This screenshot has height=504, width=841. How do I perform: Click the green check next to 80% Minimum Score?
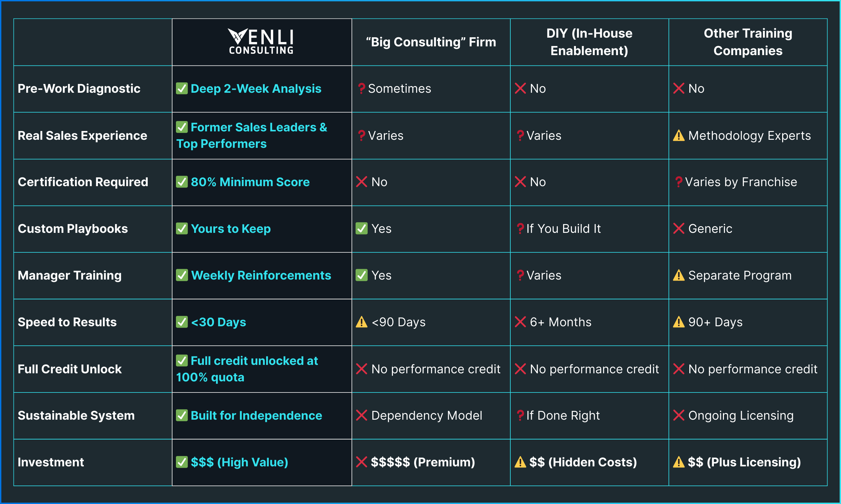point(182,182)
